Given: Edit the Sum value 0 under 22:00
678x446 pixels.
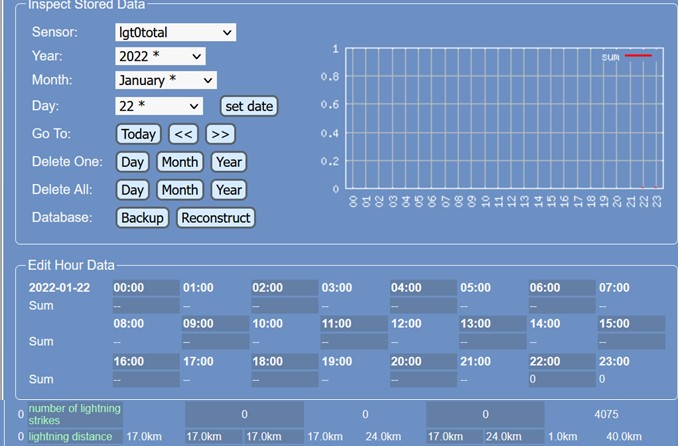Looking at the screenshot, I should (563, 379).
